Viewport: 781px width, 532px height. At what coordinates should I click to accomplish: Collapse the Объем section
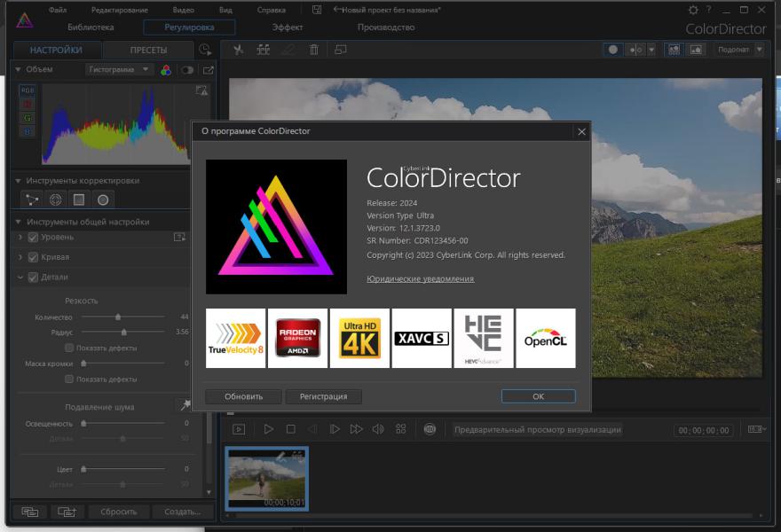18,70
